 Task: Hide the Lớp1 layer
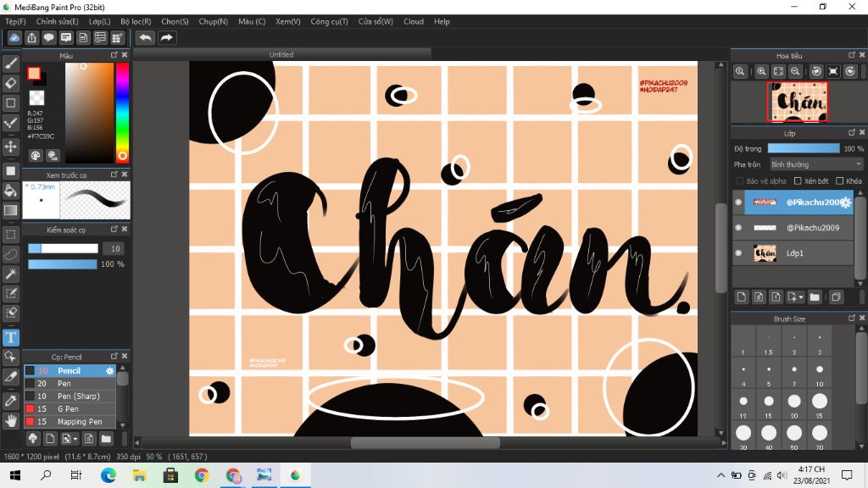click(x=738, y=252)
